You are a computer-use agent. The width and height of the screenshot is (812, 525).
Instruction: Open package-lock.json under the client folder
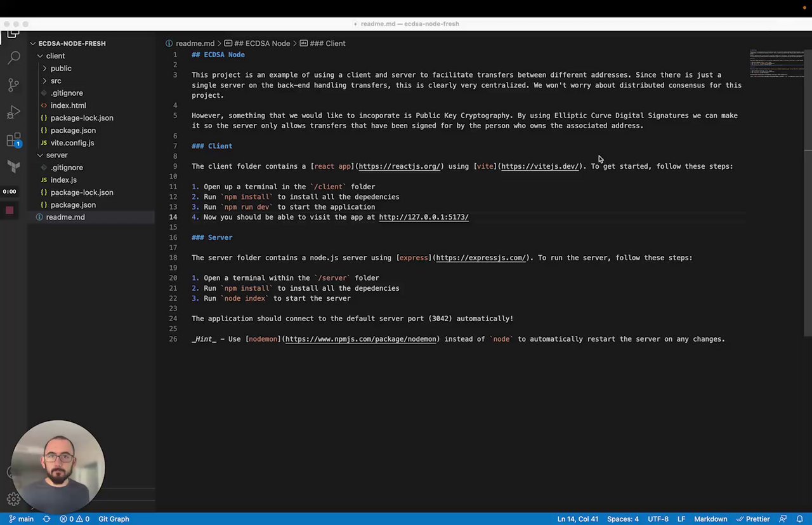coord(82,118)
